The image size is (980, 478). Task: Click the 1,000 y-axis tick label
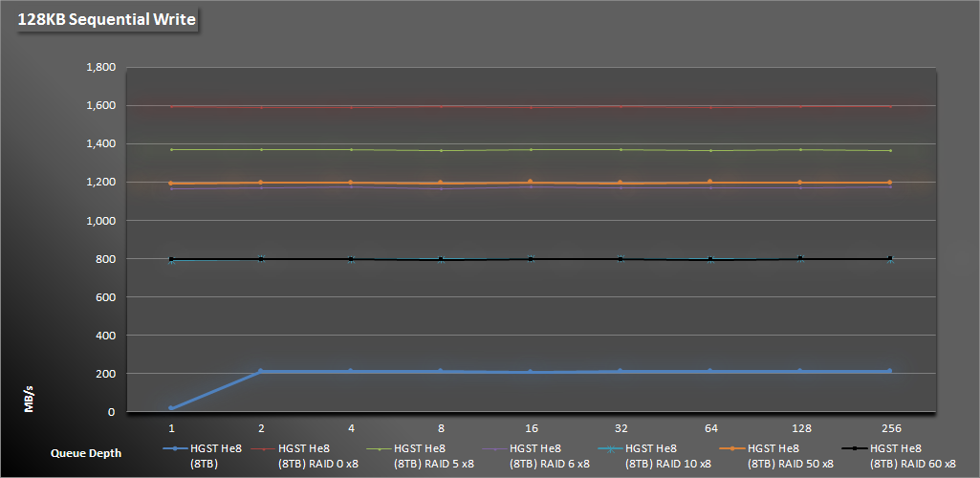pyautogui.click(x=100, y=221)
